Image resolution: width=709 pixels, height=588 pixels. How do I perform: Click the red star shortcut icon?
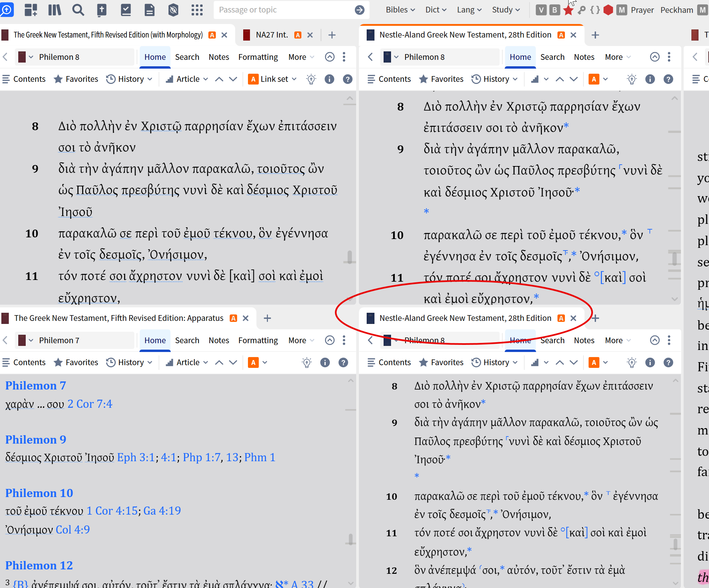pos(568,10)
